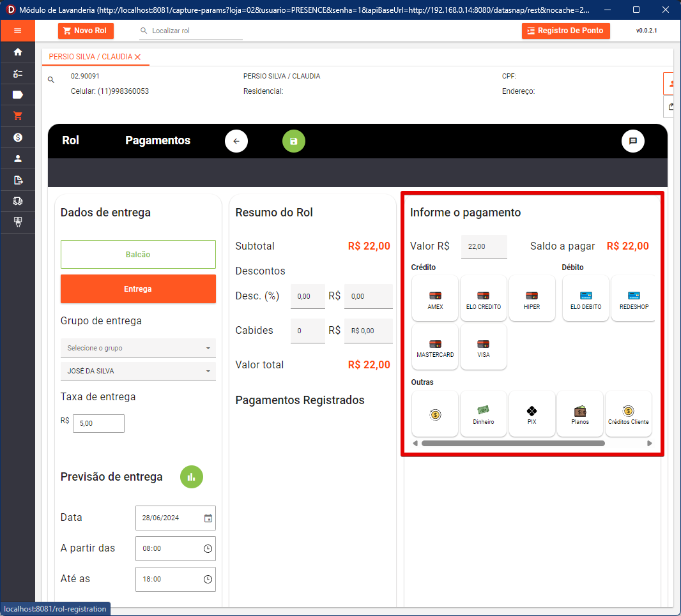Select the orange shopping cart sidebar icon
Image resolution: width=681 pixels, height=616 pixels.
point(17,116)
